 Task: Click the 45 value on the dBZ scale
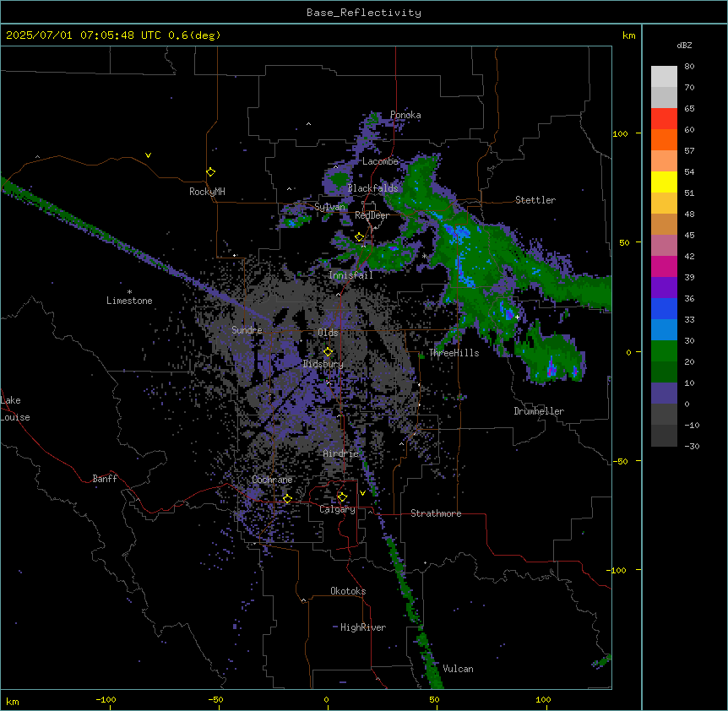[689, 236]
